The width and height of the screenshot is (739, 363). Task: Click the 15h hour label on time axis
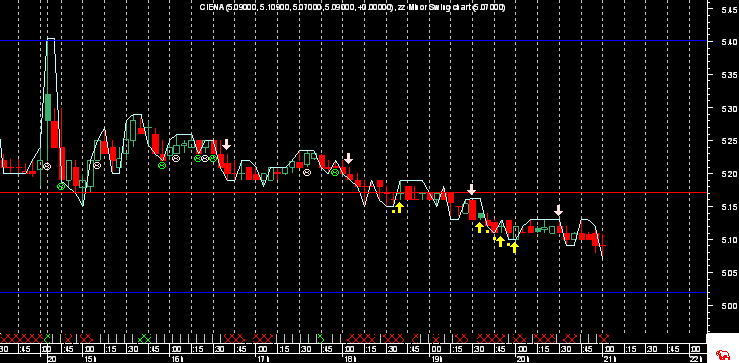coord(90,359)
